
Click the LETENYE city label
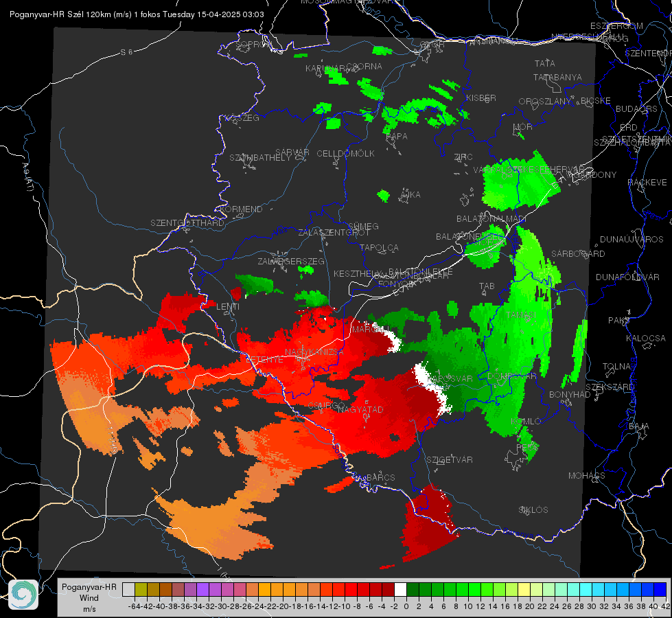tap(264, 359)
